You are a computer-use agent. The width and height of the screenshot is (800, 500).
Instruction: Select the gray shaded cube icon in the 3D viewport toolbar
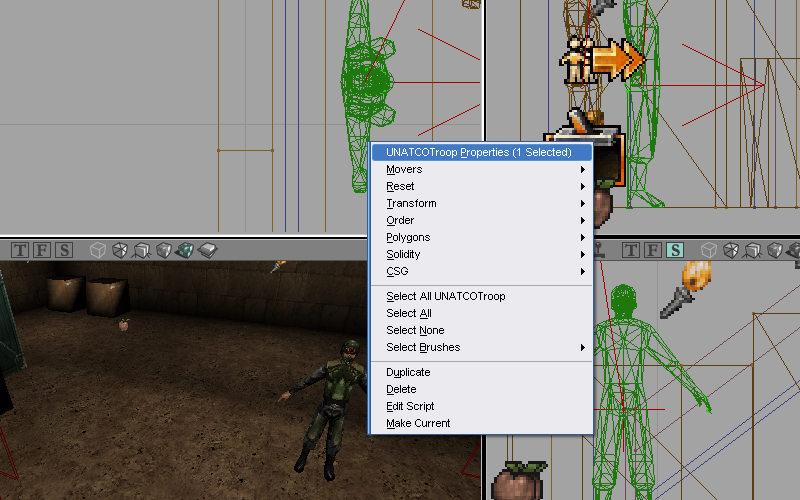tap(163, 250)
